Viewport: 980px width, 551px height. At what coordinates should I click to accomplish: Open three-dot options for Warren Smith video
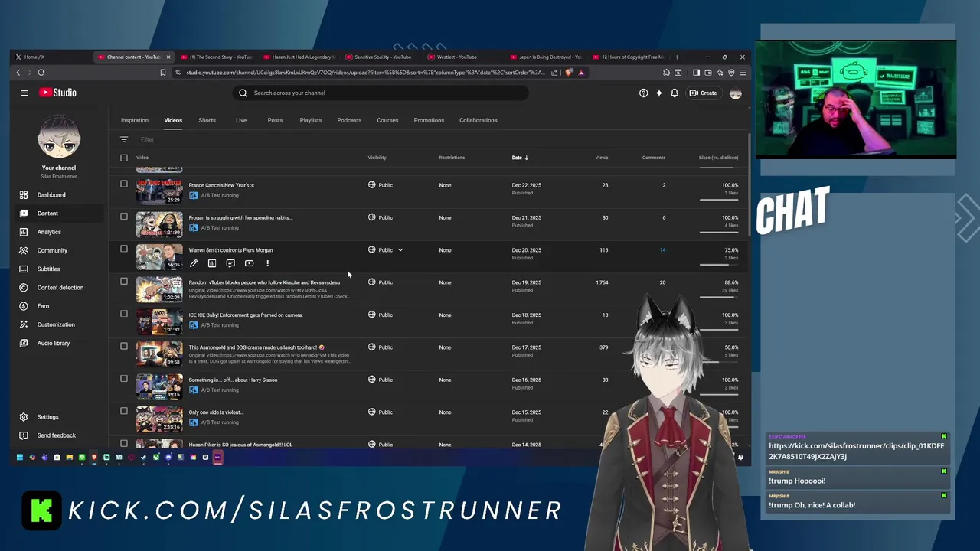point(267,263)
